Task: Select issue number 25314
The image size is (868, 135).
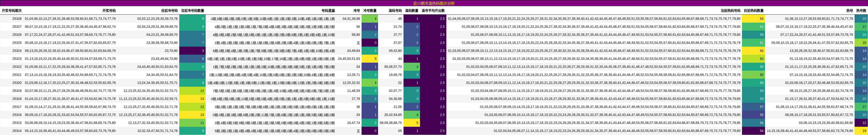Action: [17, 131]
